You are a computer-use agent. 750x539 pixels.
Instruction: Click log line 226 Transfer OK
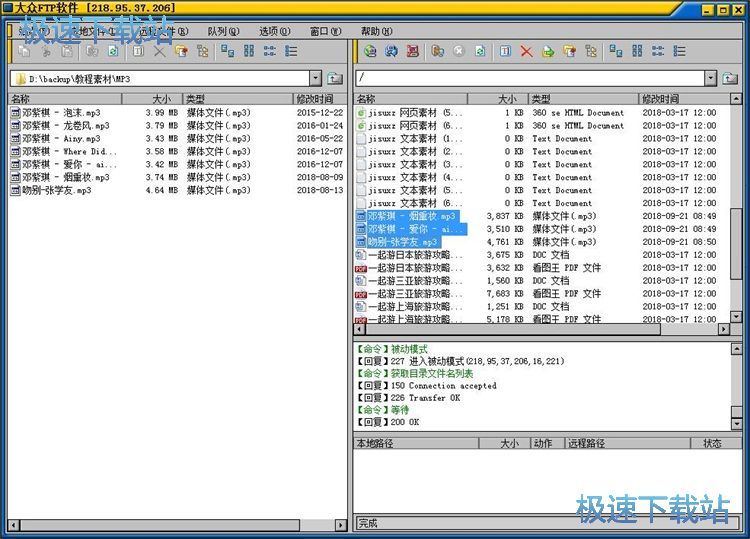point(409,398)
